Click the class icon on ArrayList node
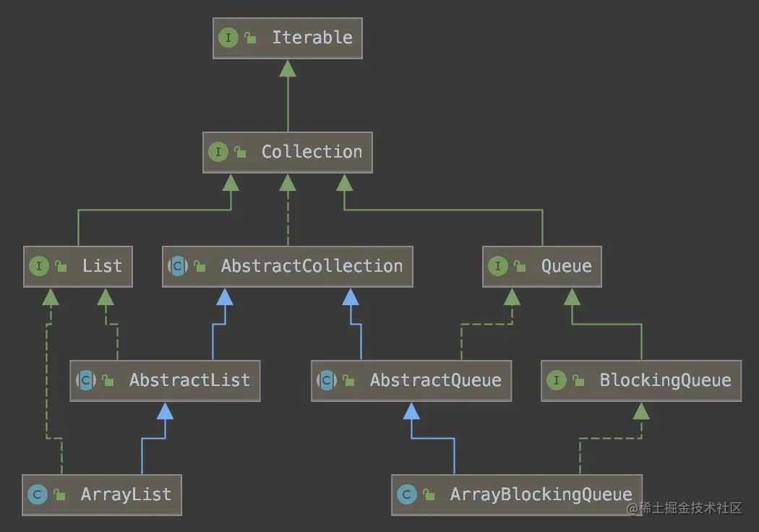The width and height of the screenshot is (759, 532). click(x=38, y=494)
